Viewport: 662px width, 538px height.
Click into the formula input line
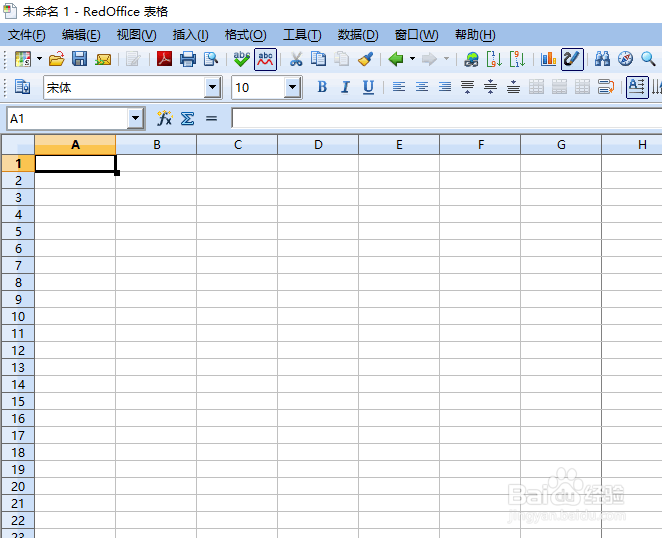[447, 119]
